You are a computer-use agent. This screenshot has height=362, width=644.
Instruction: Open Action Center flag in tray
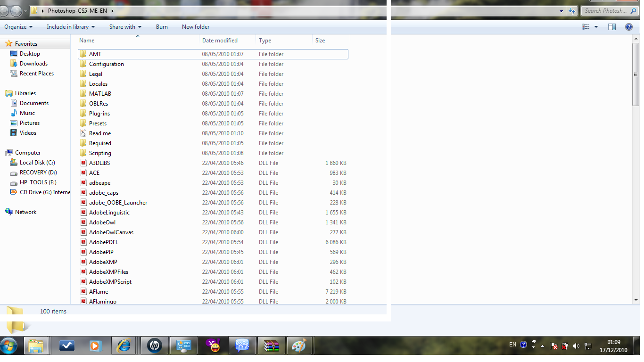554,346
